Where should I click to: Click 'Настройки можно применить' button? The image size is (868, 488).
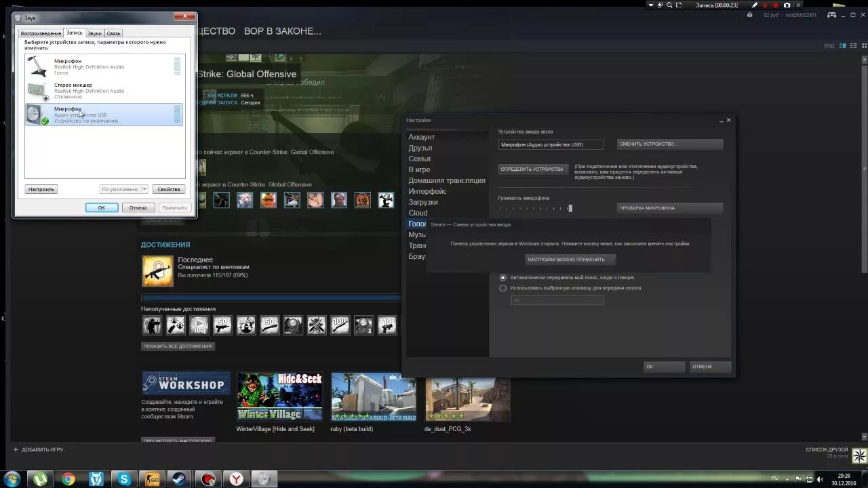coord(570,260)
